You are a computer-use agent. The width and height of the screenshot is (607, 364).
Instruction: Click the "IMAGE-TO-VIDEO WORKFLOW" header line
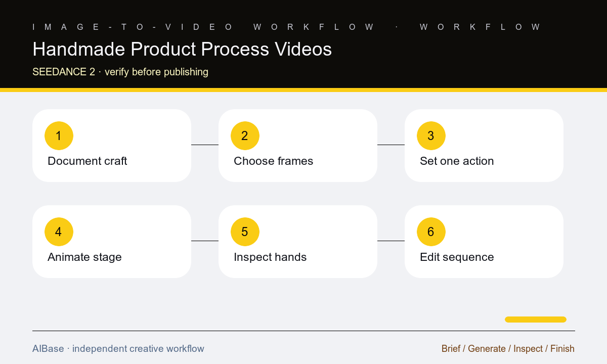pos(287,27)
